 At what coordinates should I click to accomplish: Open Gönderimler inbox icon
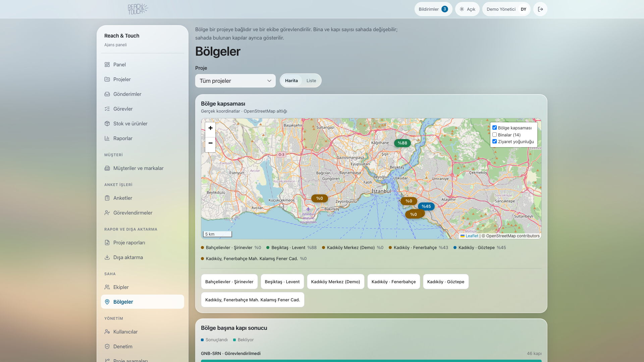point(107,94)
